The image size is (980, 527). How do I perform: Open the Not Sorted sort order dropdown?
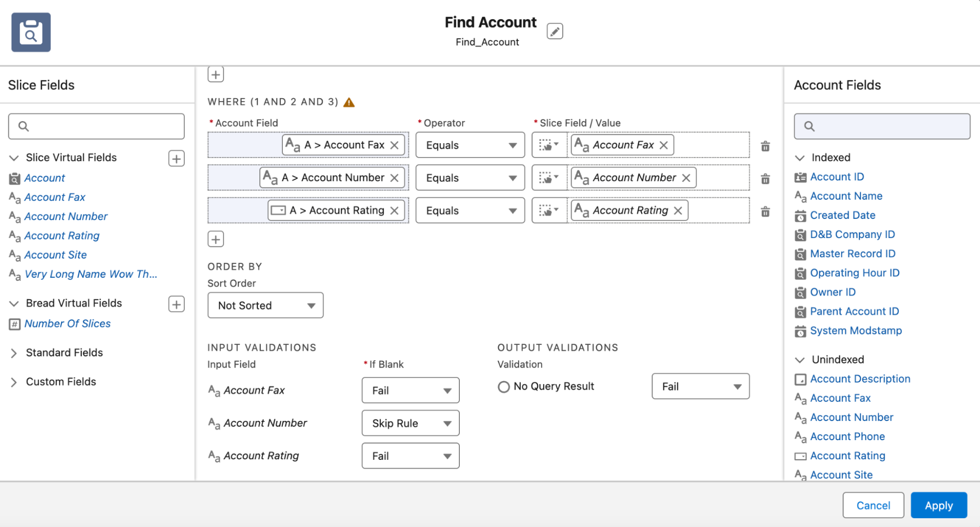[x=265, y=305]
